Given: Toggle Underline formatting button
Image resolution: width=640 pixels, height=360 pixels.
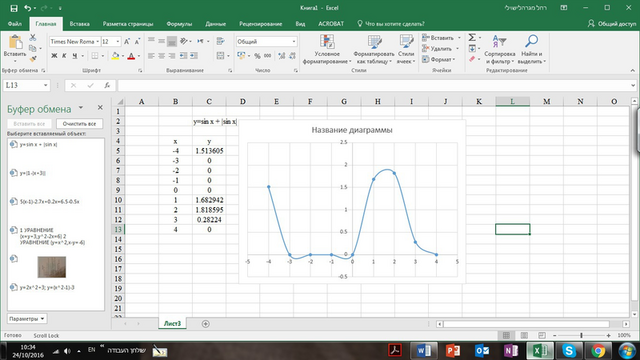Looking at the screenshot, I should 74,56.
